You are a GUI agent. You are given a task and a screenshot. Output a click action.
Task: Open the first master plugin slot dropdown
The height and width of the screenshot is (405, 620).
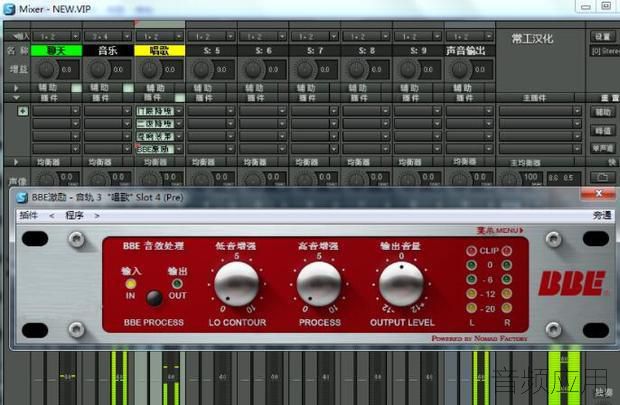[x=577, y=111]
